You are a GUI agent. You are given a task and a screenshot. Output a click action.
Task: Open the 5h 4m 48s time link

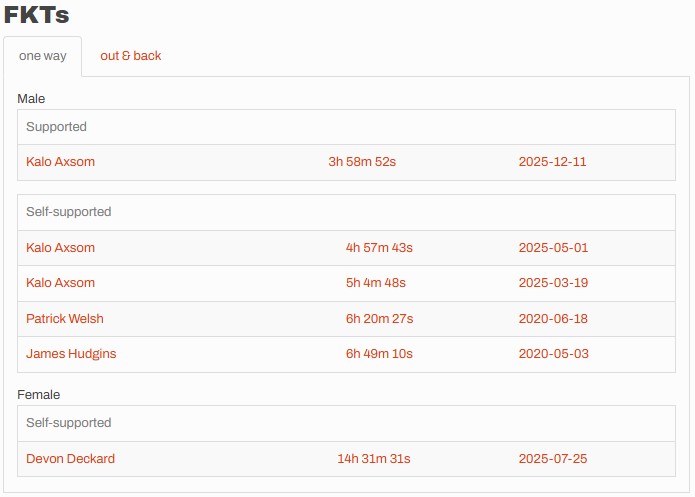(376, 283)
